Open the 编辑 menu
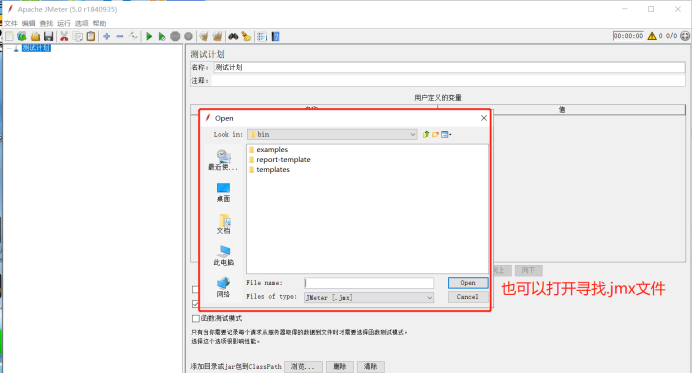Screen dimensions: 692x374 pyautogui.click(x=28, y=23)
